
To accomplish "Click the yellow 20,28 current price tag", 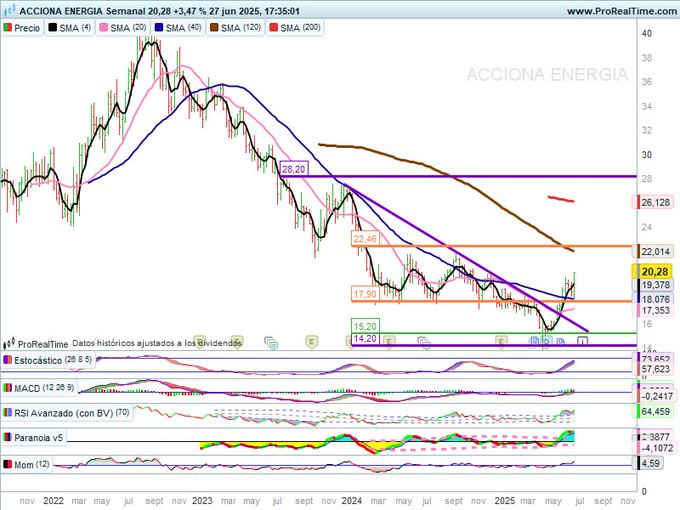I will point(654,272).
